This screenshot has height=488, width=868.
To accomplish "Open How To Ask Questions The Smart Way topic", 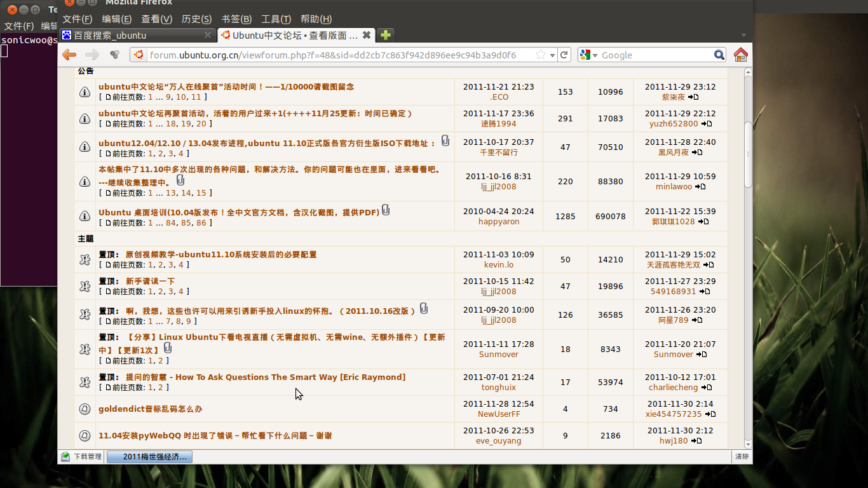I will click(x=266, y=377).
